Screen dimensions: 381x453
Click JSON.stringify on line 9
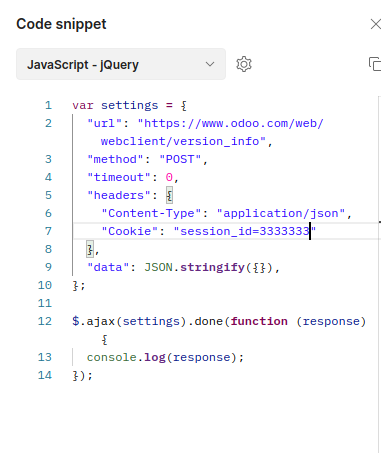pos(195,267)
